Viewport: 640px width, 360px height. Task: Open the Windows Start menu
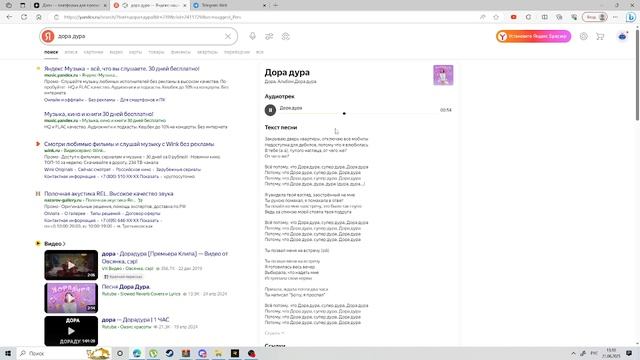coord(8,353)
